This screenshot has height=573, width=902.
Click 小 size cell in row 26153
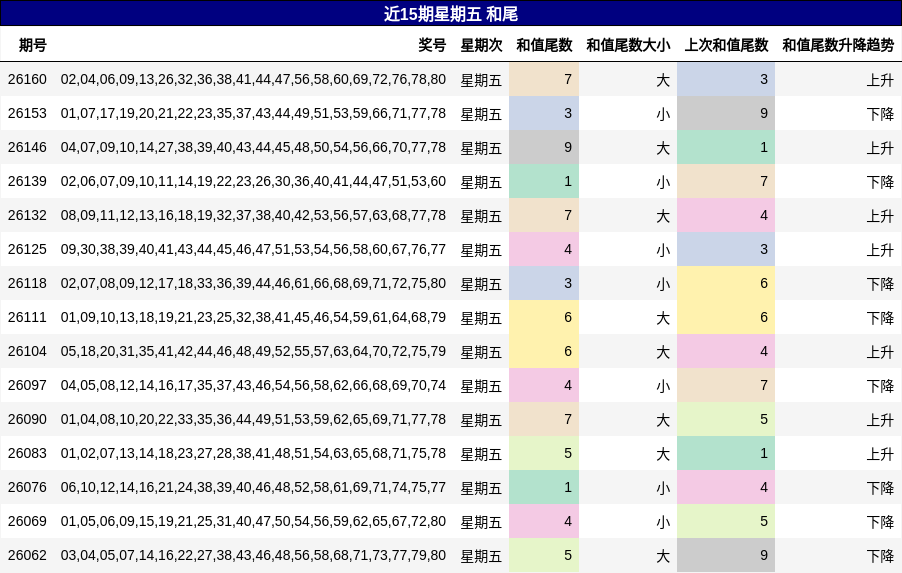(x=628, y=113)
